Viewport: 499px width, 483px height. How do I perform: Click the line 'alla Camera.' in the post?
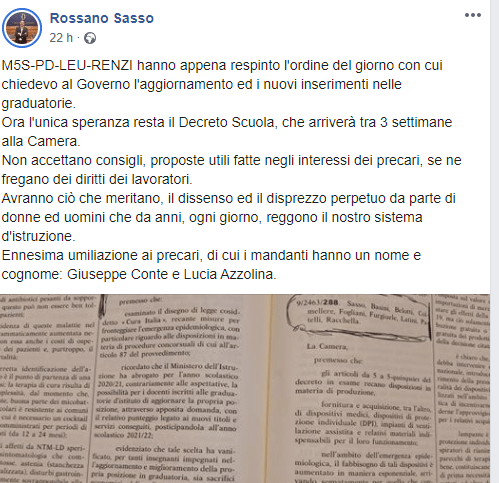pyautogui.click(x=41, y=141)
